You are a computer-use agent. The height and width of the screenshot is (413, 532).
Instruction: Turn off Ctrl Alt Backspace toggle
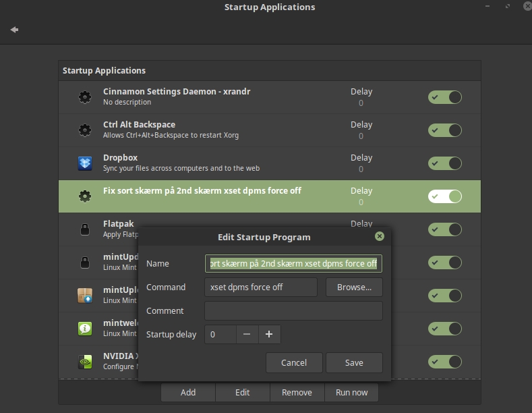(444, 130)
